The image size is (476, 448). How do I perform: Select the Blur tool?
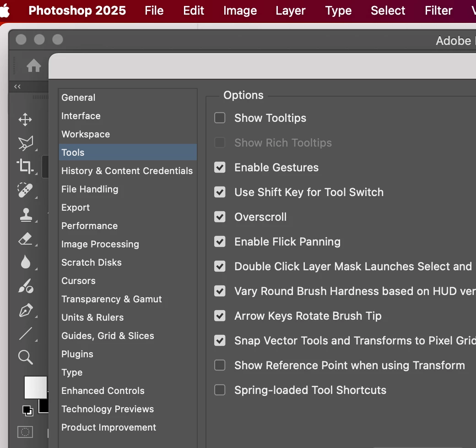click(26, 262)
